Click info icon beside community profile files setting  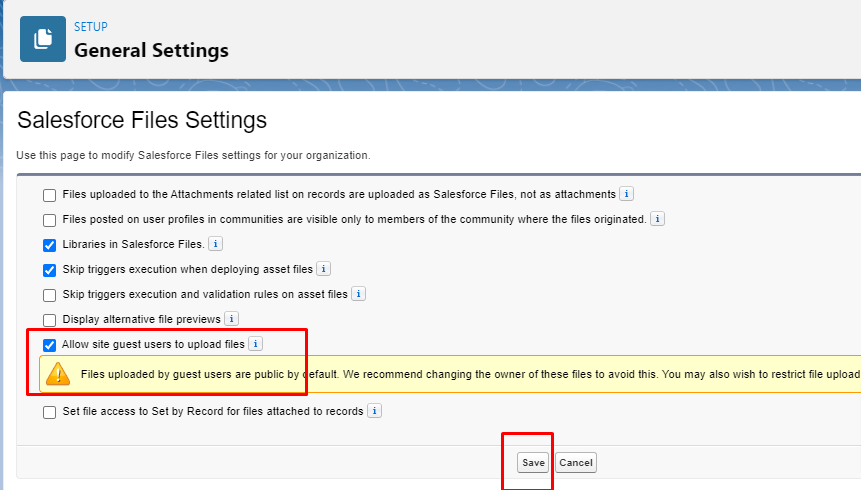coord(658,219)
